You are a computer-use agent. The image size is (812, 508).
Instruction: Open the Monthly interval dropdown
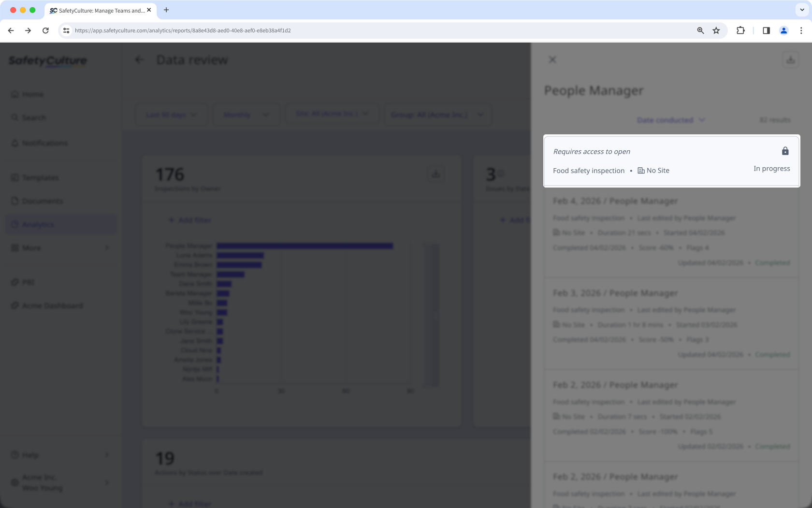click(x=246, y=115)
